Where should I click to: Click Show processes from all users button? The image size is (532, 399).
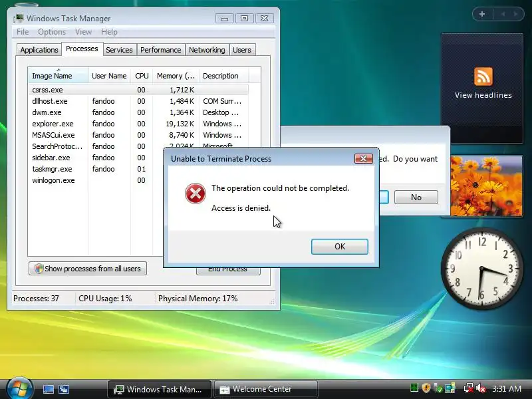[x=88, y=269]
